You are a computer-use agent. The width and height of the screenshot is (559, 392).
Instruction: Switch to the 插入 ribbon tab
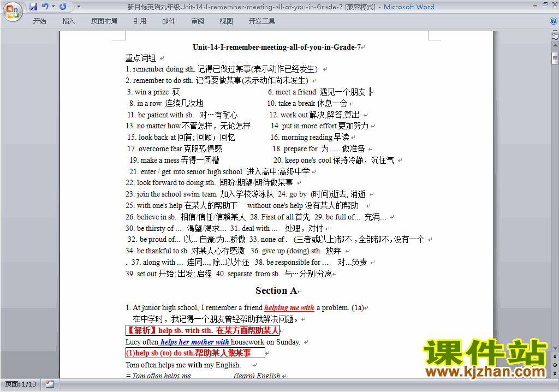[68, 21]
